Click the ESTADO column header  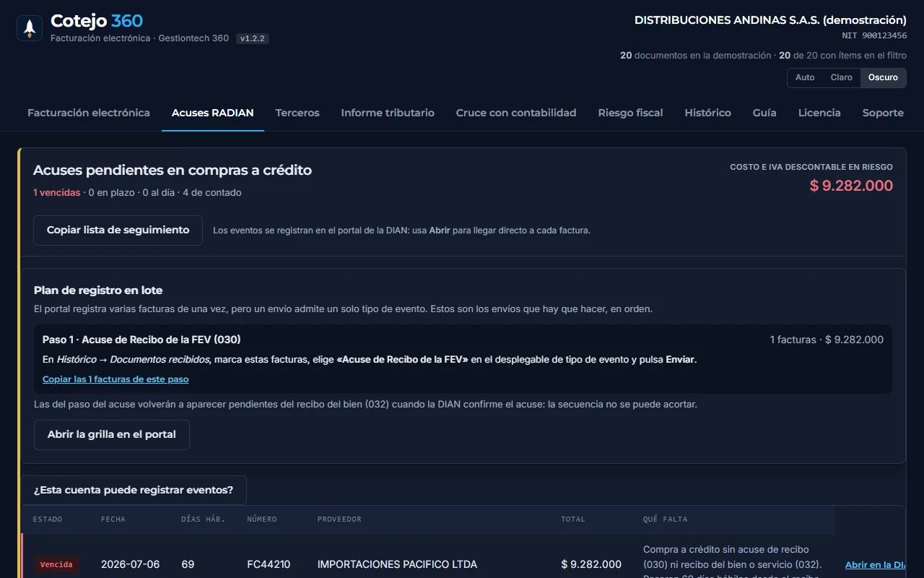coord(48,519)
